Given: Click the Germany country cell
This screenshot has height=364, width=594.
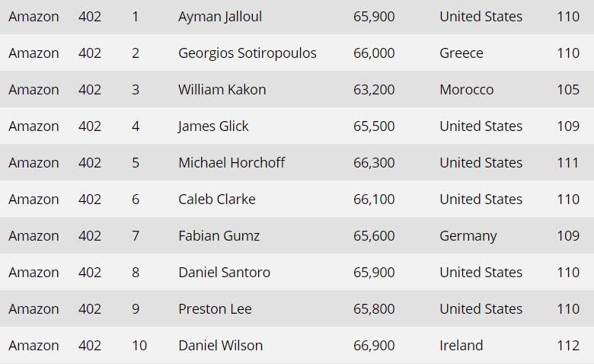Looking at the screenshot, I should (468, 236).
